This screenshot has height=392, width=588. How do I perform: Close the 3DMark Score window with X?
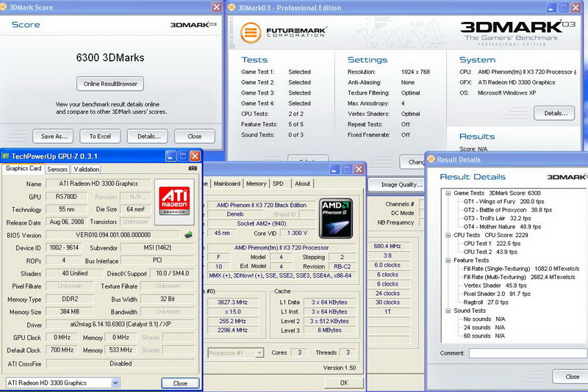(x=217, y=7)
